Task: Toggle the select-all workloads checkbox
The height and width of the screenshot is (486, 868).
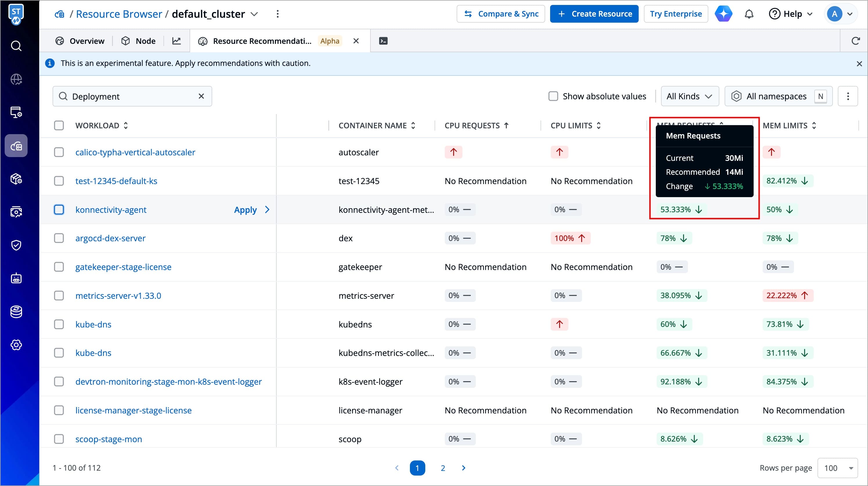Action: (x=59, y=125)
